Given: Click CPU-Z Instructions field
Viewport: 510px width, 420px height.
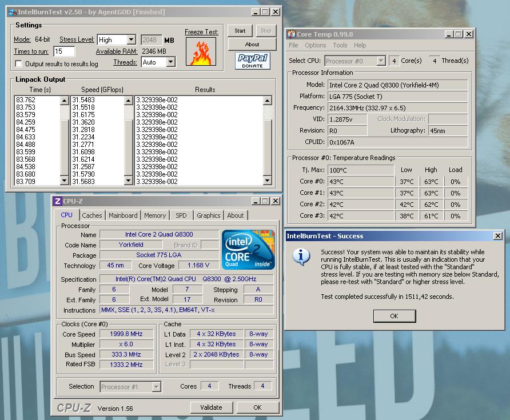Looking at the screenshot, I should [186, 310].
